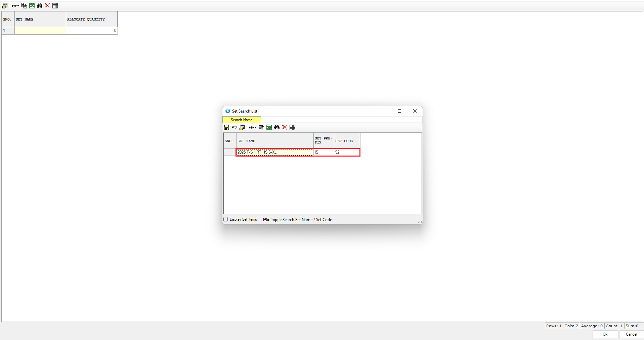Screen dimensions: 644x340
Task: Click the Excel export icon in main toolbar
Action: coord(32,6)
